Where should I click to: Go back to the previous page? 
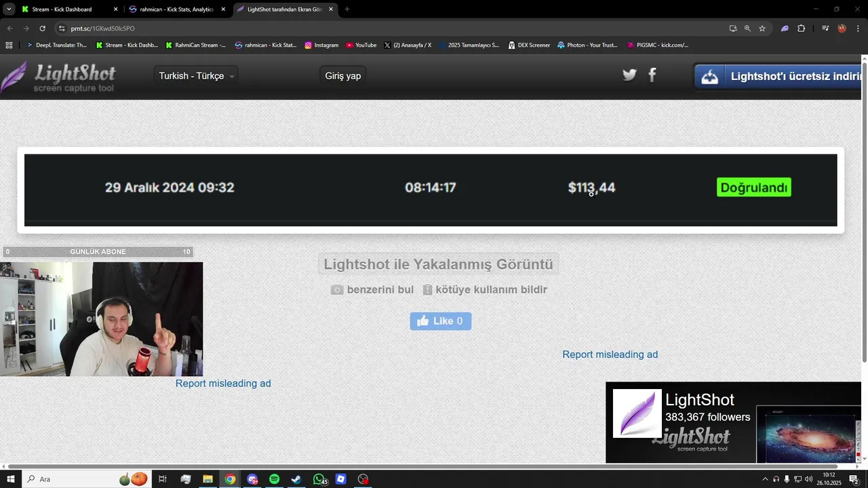9,28
